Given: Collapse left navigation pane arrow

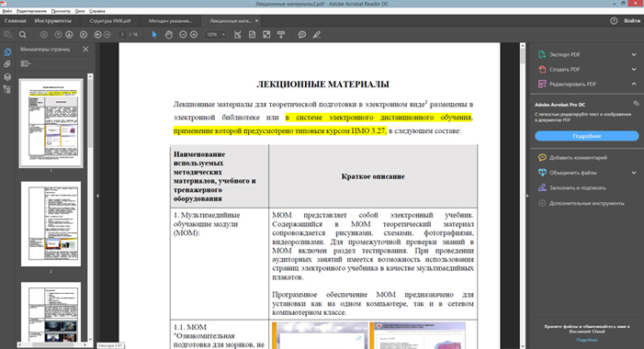Looking at the screenshot, I should (x=97, y=196).
